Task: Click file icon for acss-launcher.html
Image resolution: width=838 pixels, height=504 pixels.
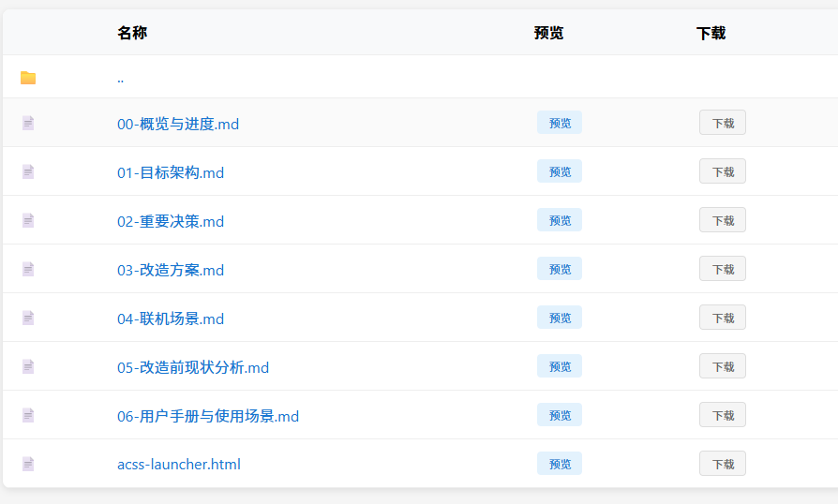Action: coord(28,464)
